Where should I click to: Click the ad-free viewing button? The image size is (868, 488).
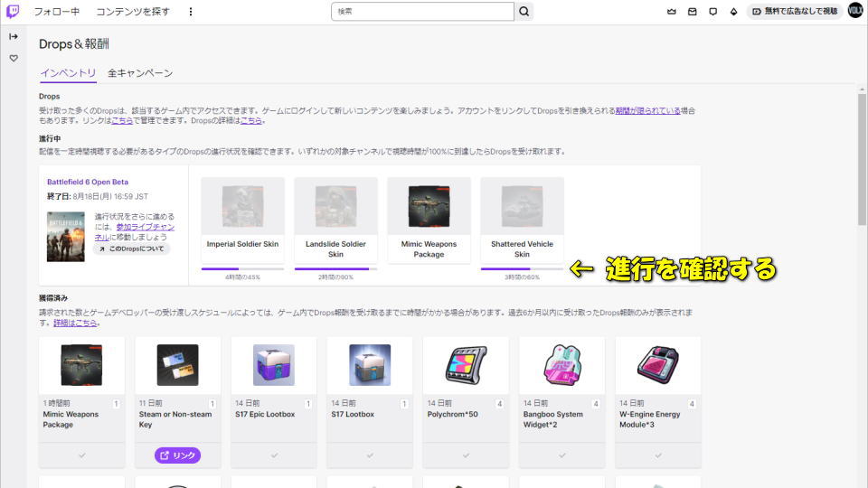pos(795,11)
